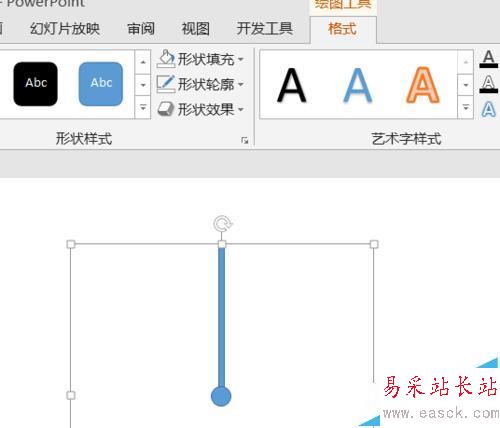Select the blue thermometer line shape

click(x=222, y=317)
